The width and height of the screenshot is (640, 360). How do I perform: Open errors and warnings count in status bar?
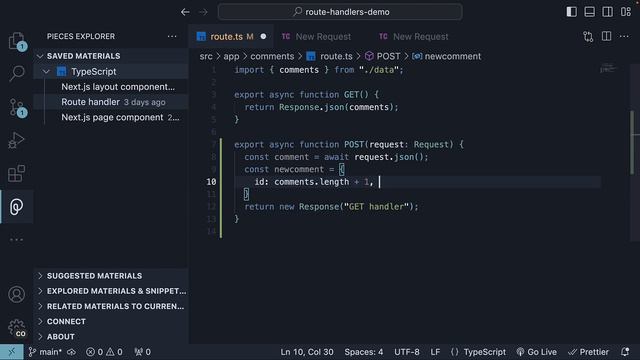click(104, 352)
